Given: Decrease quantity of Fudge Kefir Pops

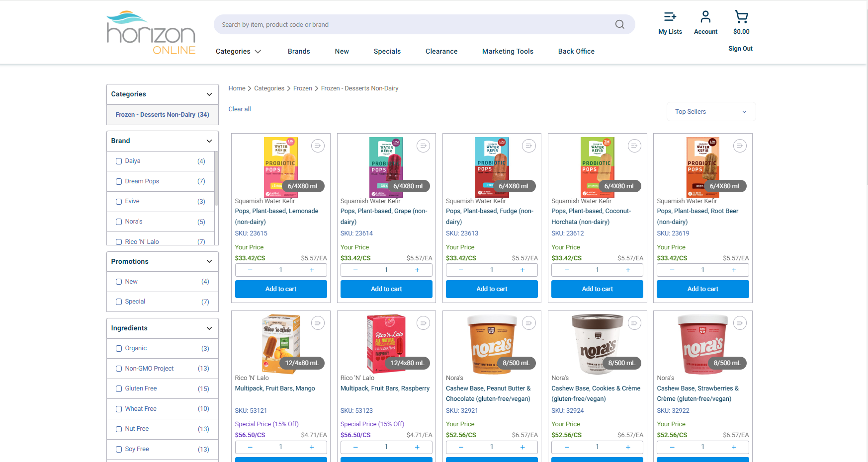Looking at the screenshot, I should click(x=461, y=270).
